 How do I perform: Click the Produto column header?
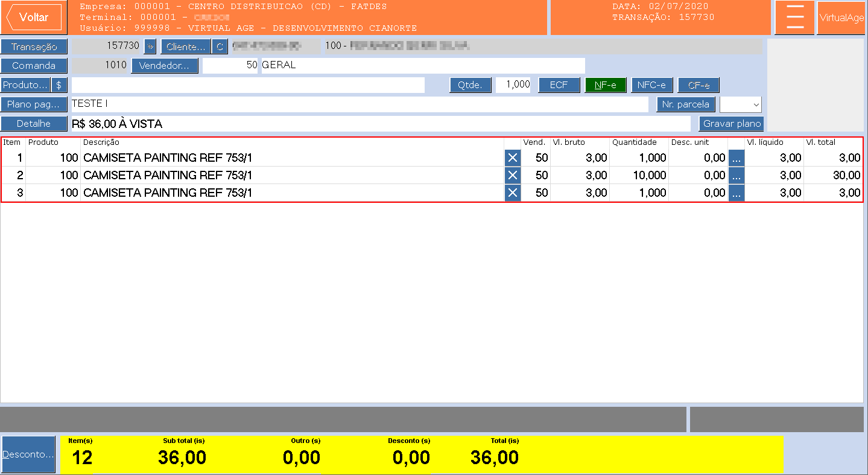(x=43, y=142)
